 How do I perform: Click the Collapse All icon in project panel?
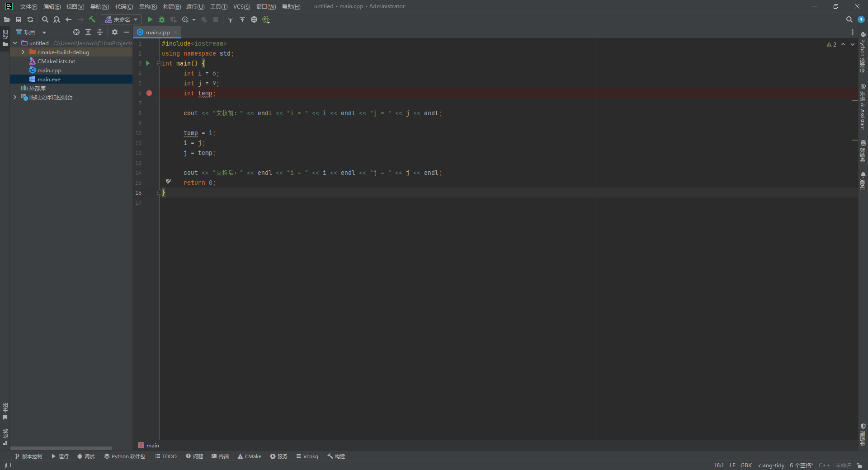(x=100, y=32)
